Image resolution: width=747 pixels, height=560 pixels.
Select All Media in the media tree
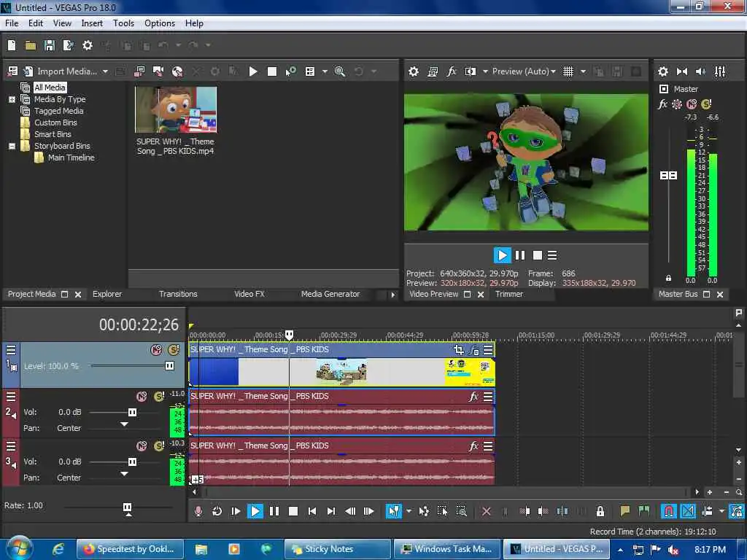pos(50,87)
